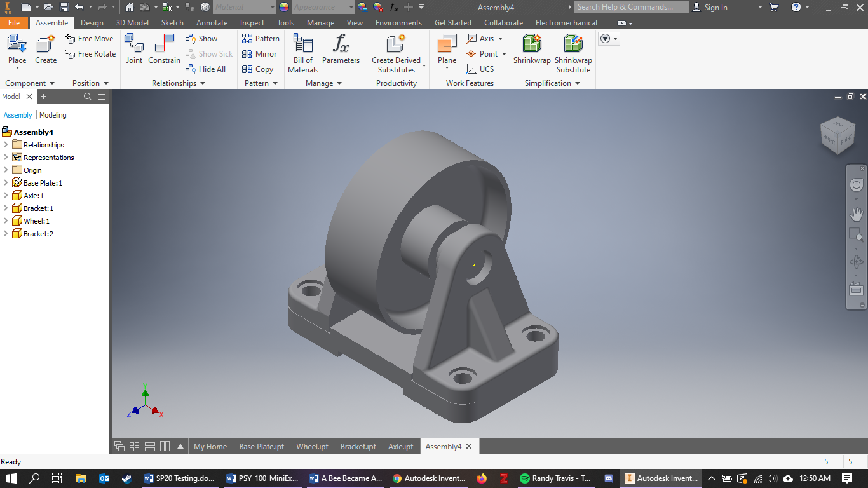Viewport: 868px width, 488px height.
Task: Open the appearance color wheel icon
Action: coord(283,7)
